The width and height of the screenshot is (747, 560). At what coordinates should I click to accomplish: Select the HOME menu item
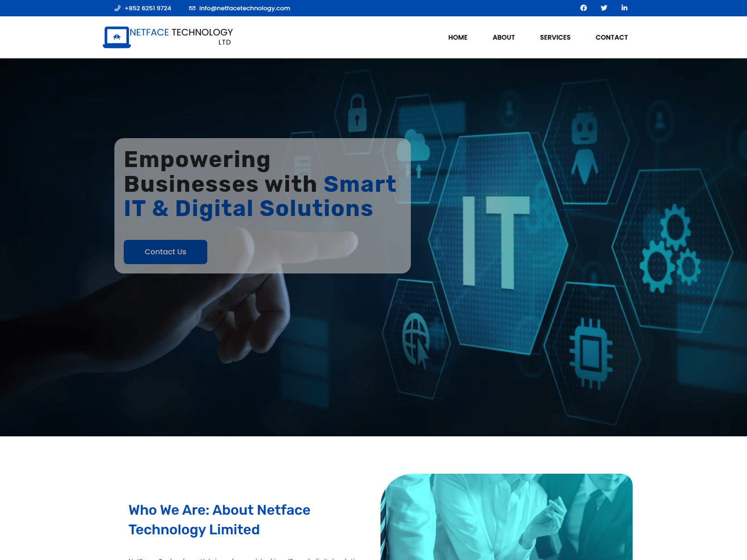pyautogui.click(x=458, y=37)
